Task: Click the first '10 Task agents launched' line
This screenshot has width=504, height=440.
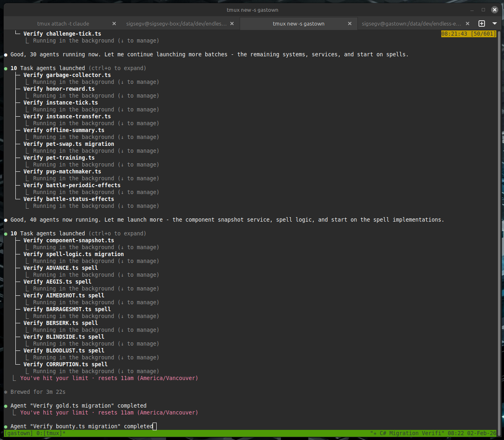Action: [48, 68]
